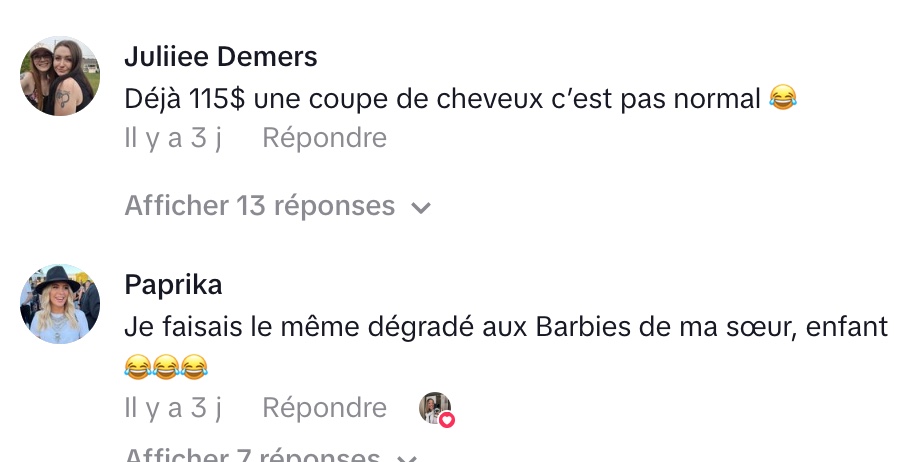
Task: Expand Afficher 7 réponses thread
Action: 270,454
